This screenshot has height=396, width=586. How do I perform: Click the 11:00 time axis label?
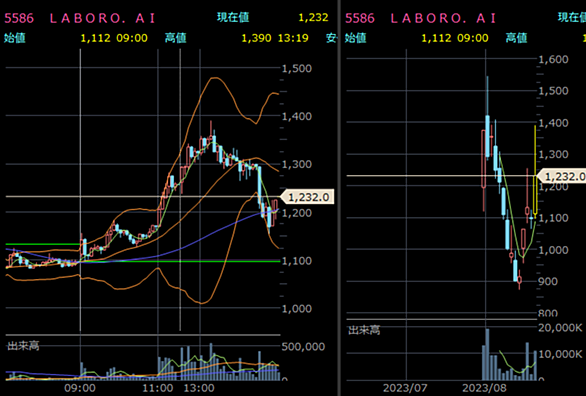[158, 388]
